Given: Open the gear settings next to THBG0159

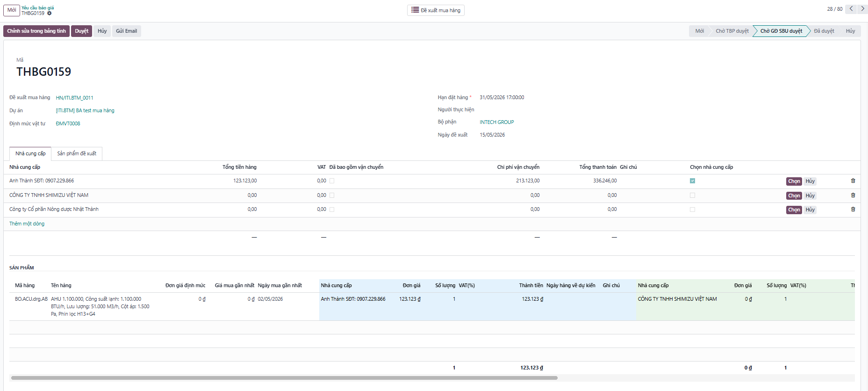Looking at the screenshot, I should (49, 14).
